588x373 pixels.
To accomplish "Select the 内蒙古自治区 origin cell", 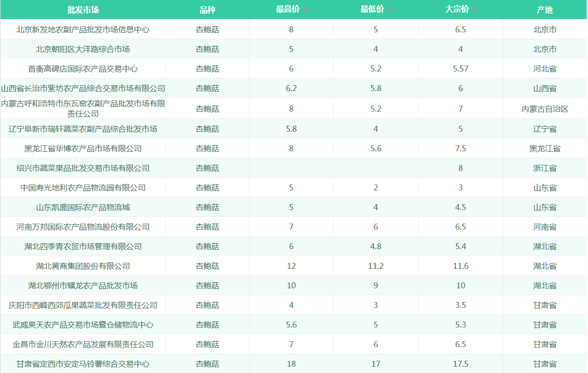I will coord(544,109).
